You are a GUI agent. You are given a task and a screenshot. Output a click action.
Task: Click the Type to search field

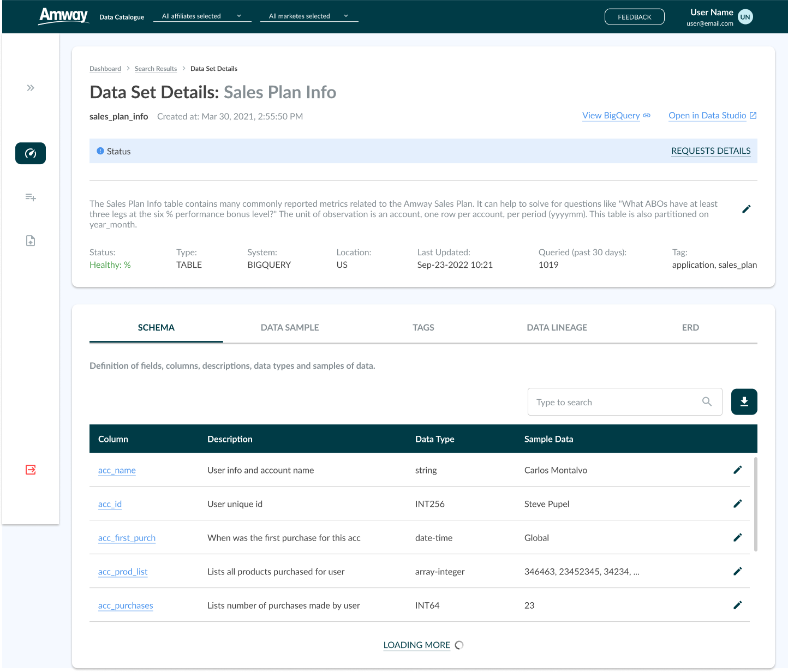[625, 402]
